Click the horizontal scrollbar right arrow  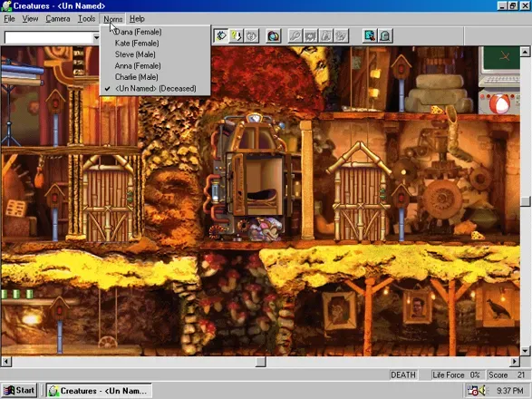(x=515, y=362)
